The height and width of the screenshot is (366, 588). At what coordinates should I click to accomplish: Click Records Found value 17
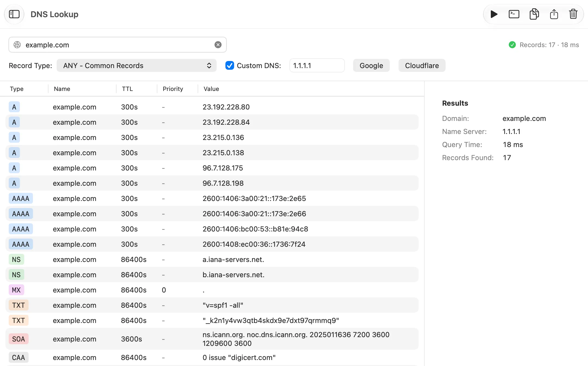click(507, 158)
